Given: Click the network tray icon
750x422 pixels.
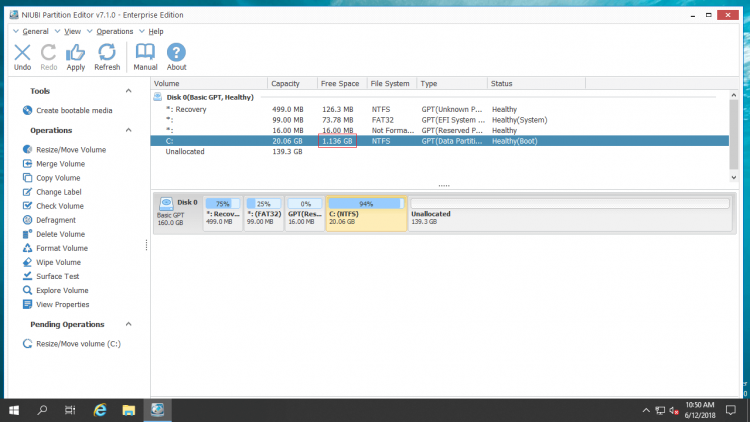Looking at the screenshot, I should 660,411.
